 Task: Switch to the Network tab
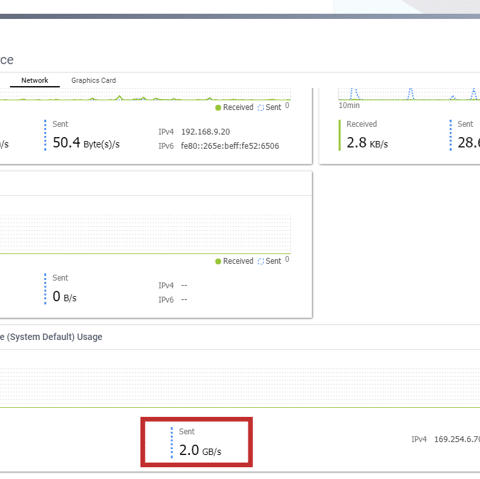click(x=35, y=80)
